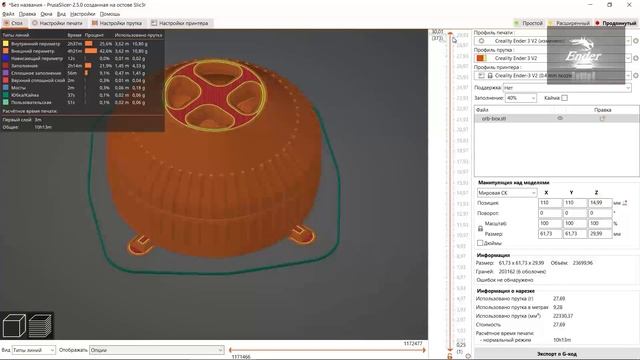The height and width of the screenshot is (360, 640).
Task: Click the position X input field
Action: 550,202
